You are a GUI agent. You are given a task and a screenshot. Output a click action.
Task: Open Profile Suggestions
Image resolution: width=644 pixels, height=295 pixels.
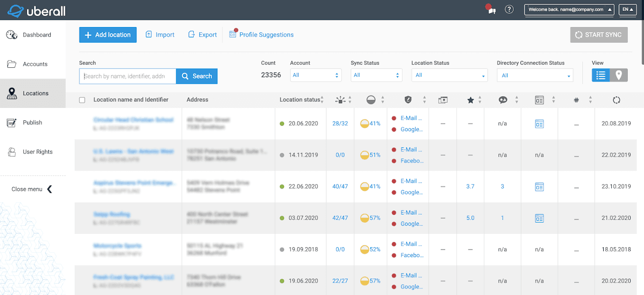click(x=261, y=35)
